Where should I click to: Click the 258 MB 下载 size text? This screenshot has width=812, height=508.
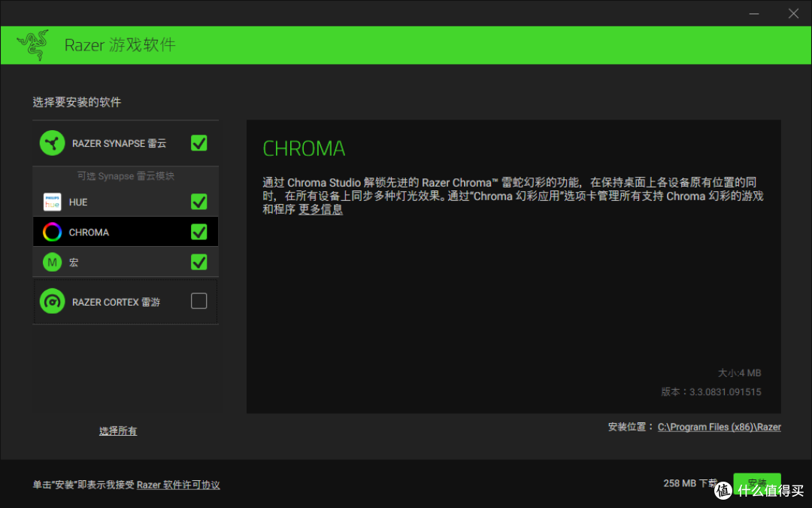(689, 483)
